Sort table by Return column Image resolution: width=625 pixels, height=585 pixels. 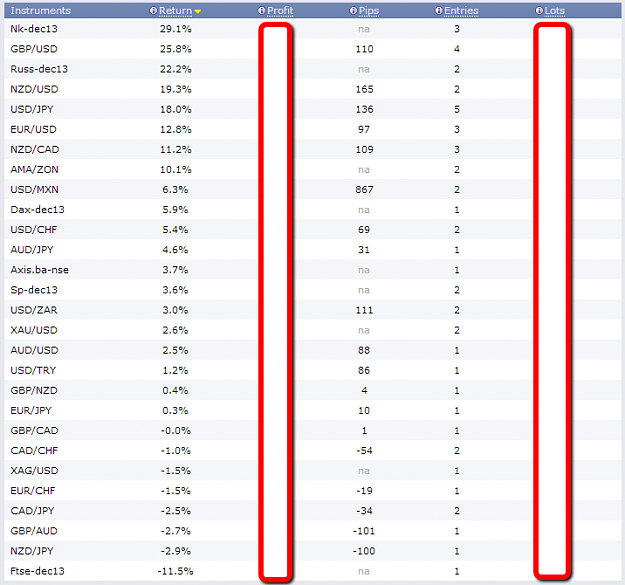click(175, 11)
